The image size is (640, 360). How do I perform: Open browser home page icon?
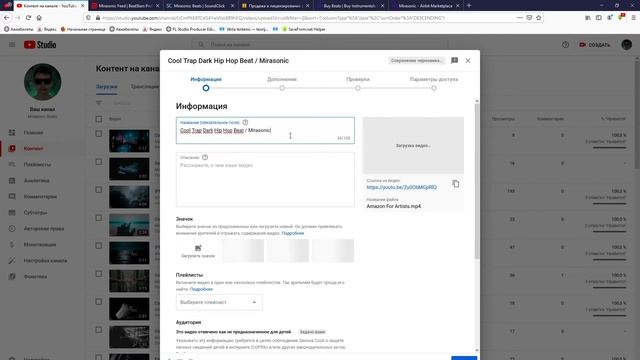click(39, 18)
